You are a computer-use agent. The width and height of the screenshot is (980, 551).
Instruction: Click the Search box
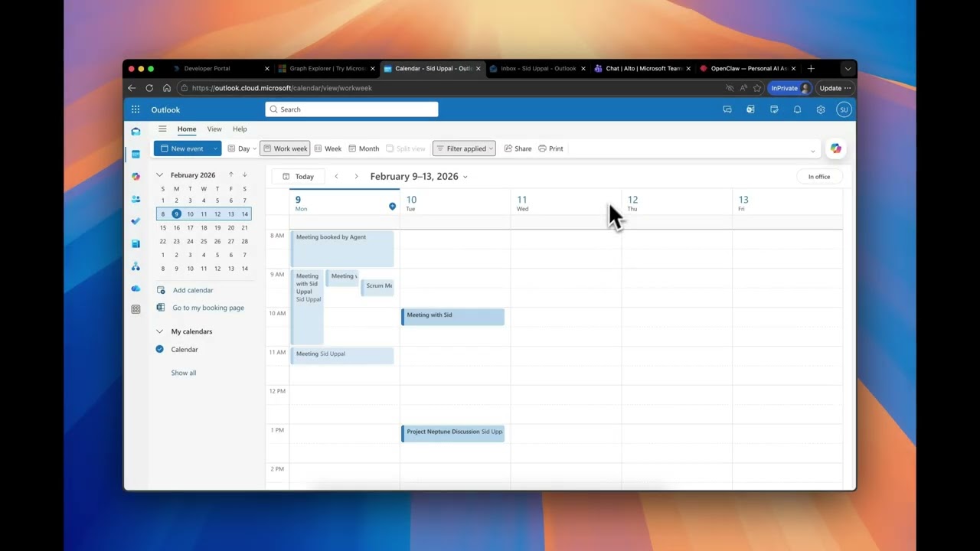pyautogui.click(x=351, y=109)
